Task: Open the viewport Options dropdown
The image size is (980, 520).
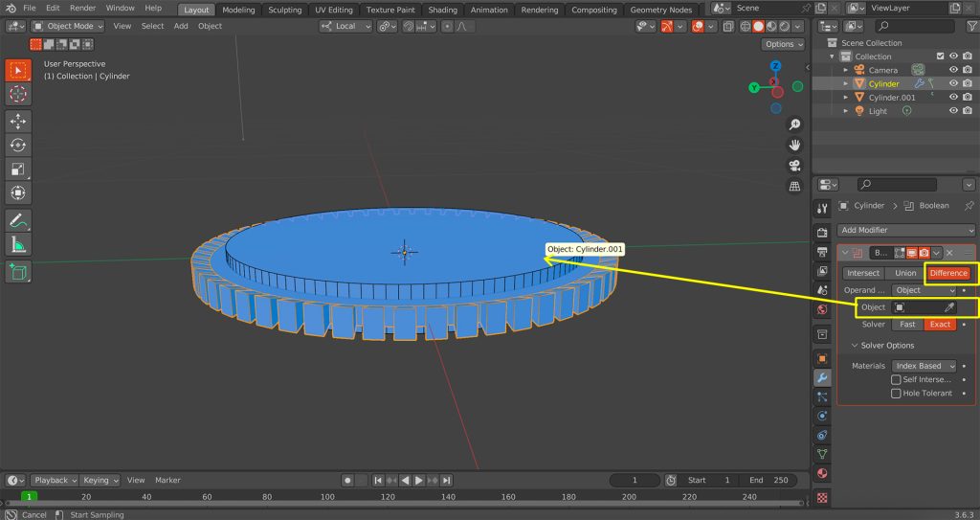Action: coord(783,44)
